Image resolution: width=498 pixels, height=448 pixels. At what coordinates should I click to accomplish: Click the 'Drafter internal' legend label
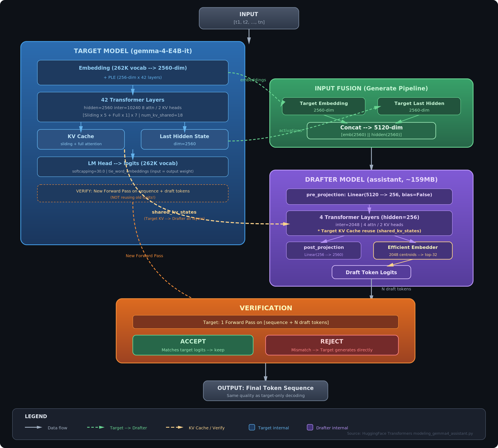pyautogui.click(x=332, y=428)
